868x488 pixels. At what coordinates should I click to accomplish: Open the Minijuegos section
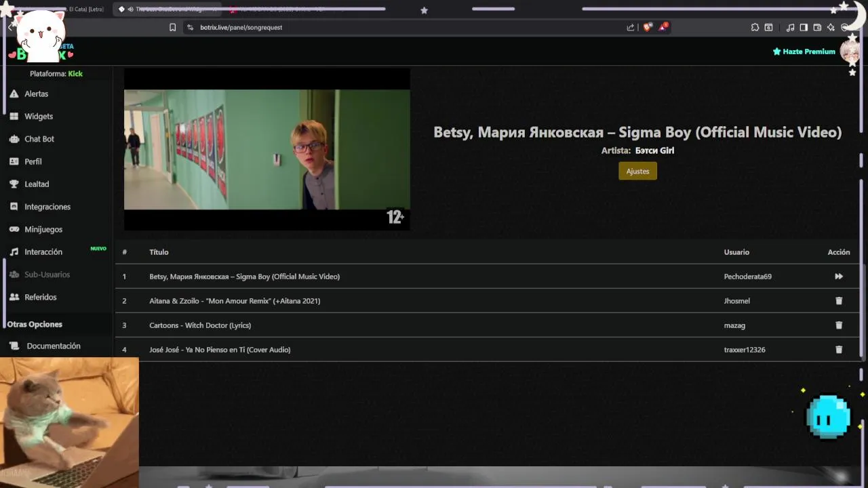(x=43, y=229)
